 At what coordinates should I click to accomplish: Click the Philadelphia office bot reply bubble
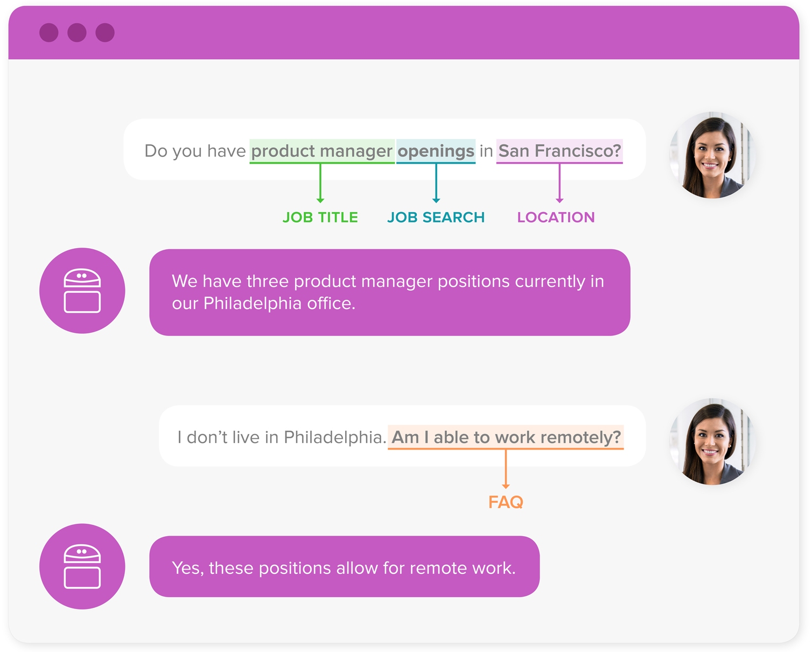(389, 292)
